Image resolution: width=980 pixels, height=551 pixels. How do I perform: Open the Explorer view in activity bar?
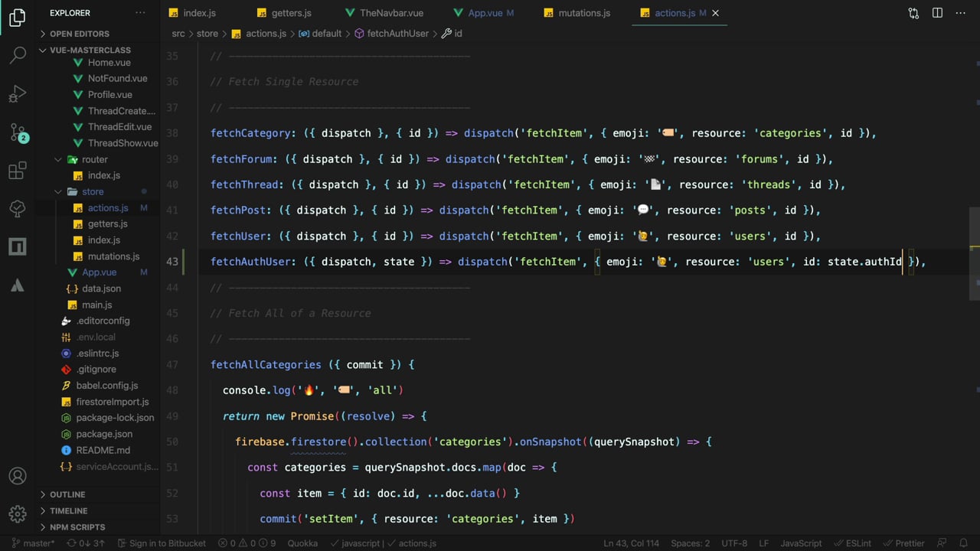(18, 17)
